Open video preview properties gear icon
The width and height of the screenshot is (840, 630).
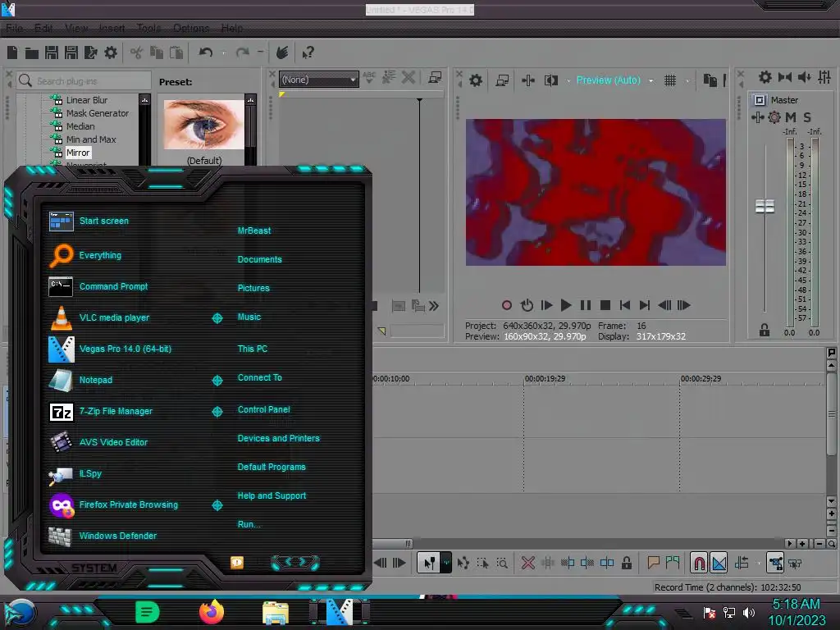475,80
